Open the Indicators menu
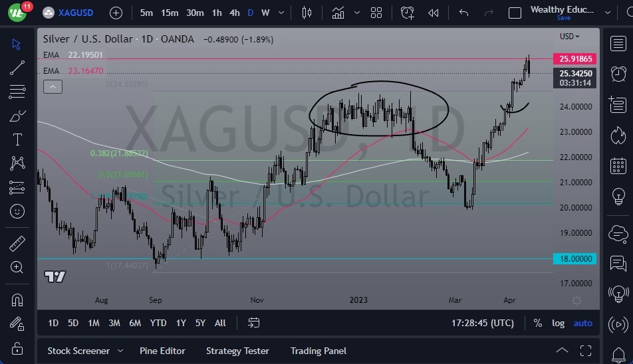 coord(338,13)
